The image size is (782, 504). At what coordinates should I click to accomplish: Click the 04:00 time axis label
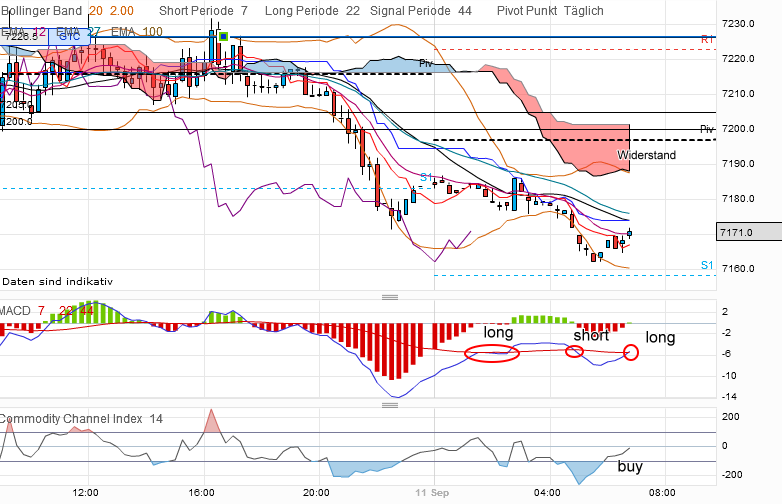[x=547, y=493]
